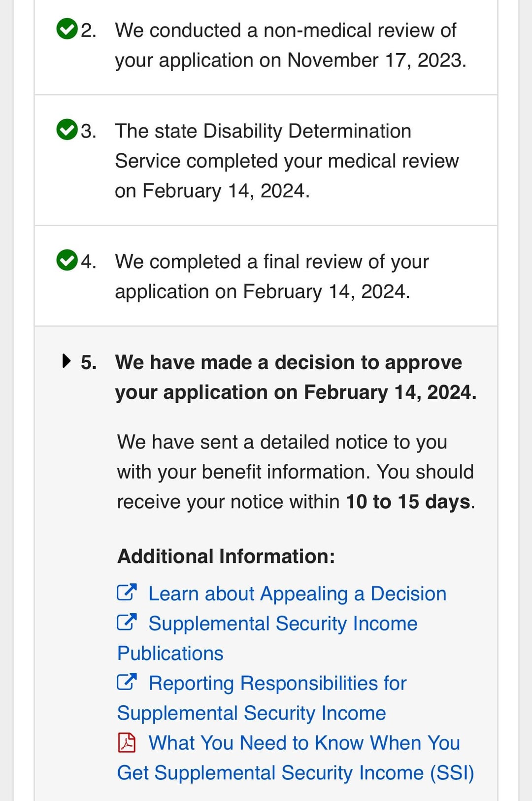
Task: Click the green checkmark beside step 3
Action: [x=67, y=130]
